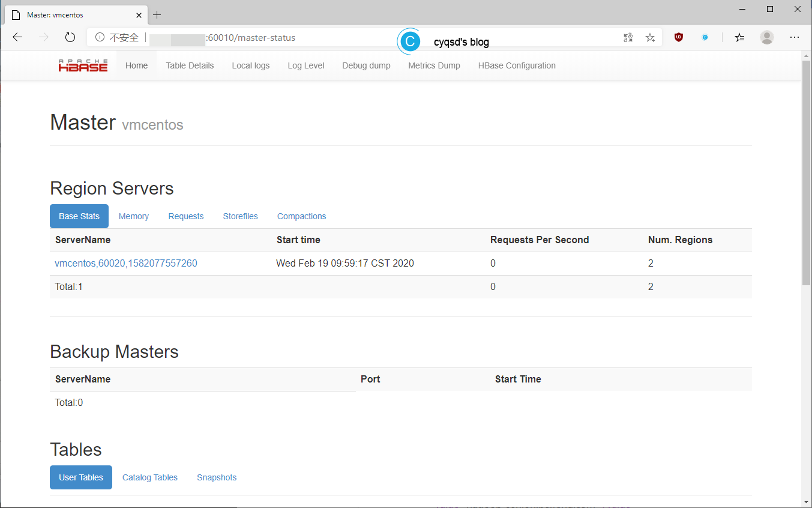This screenshot has height=508, width=812.
Task: Open HBase Configuration page
Action: [517, 65]
